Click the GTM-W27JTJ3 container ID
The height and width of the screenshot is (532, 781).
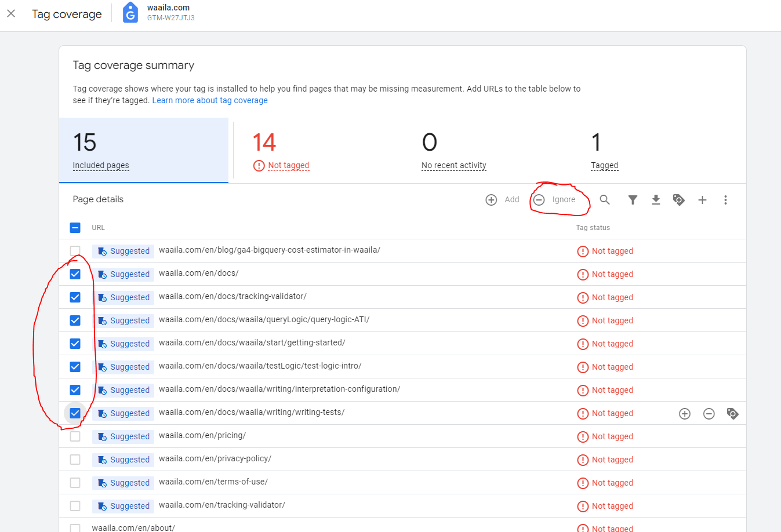tap(170, 18)
